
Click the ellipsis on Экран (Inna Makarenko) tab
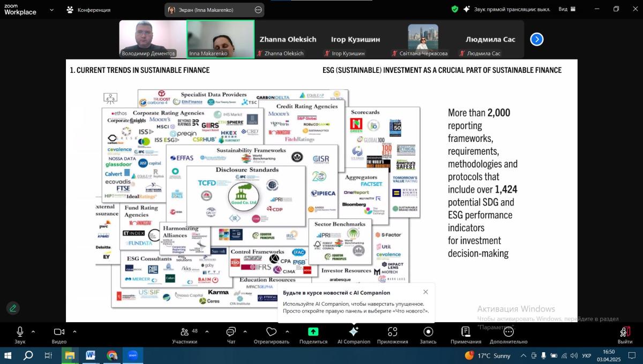pyautogui.click(x=258, y=10)
